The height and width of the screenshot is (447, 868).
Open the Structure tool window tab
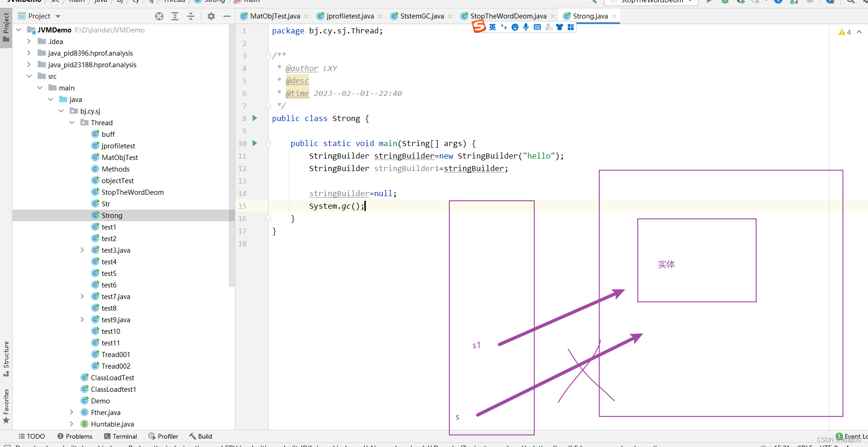coord(6,359)
